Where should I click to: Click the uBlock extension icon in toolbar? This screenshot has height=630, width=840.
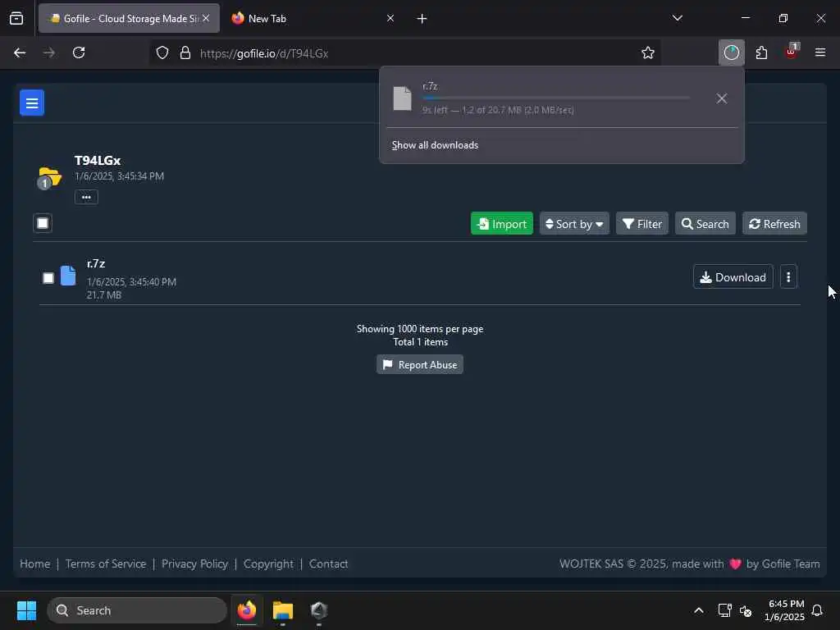coord(792,52)
